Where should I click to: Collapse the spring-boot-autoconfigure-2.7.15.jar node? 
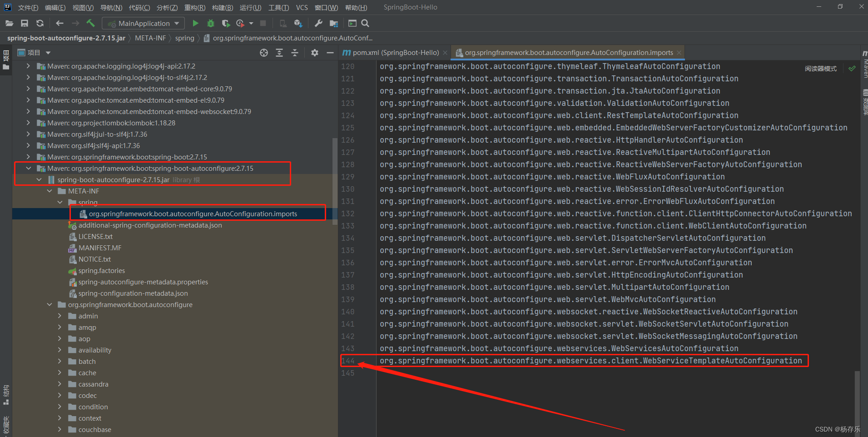pyautogui.click(x=39, y=179)
